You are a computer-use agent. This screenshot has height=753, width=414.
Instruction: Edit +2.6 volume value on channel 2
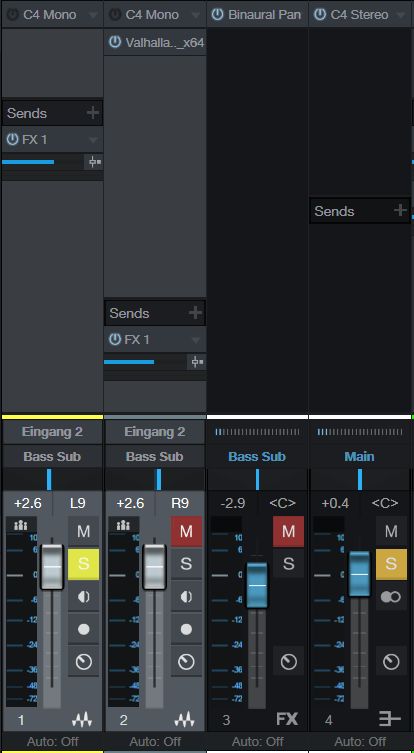pyautogui.click(x=130, y=503)
